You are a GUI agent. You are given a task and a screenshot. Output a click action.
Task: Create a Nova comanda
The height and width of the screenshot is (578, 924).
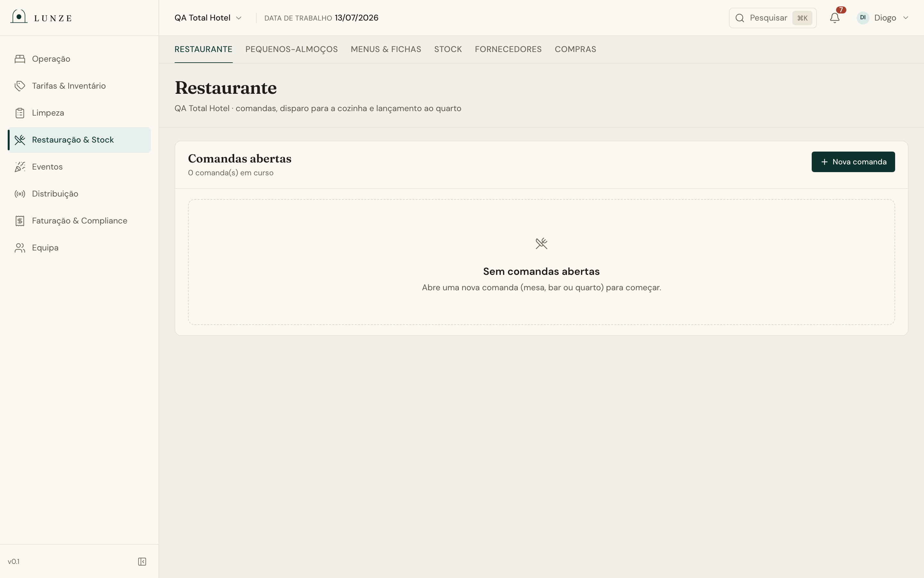(x=853, y=162)
